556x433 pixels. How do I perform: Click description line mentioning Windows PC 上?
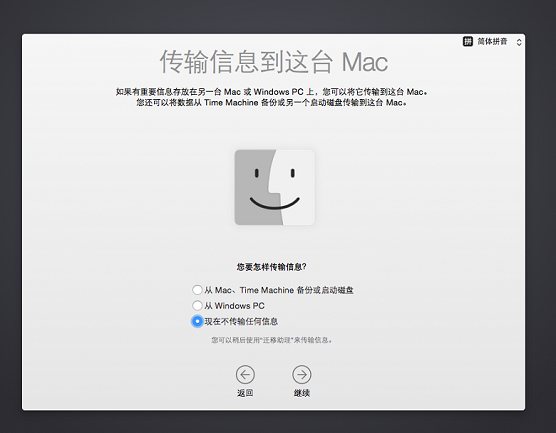[x=272, y=92]
